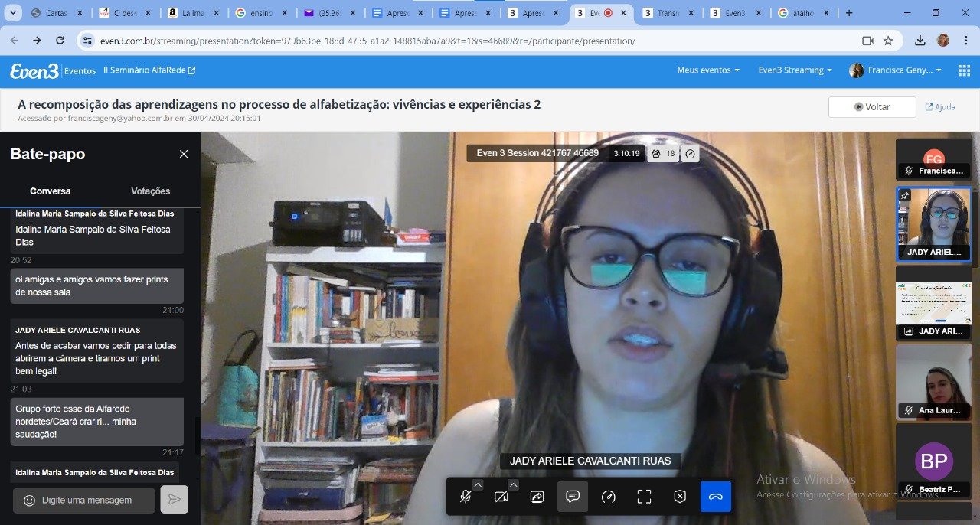Hang up the call with blue button

click(716, 497)
